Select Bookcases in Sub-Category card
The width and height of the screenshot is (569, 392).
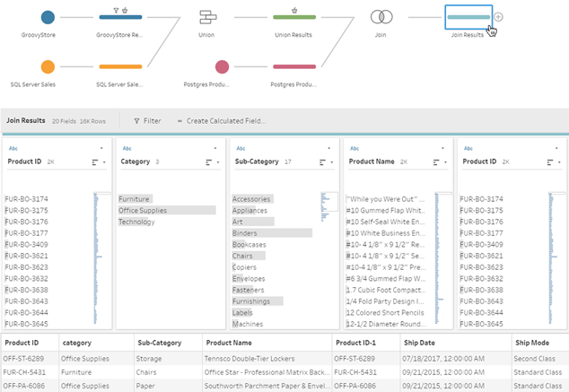[x=249, y=244]
